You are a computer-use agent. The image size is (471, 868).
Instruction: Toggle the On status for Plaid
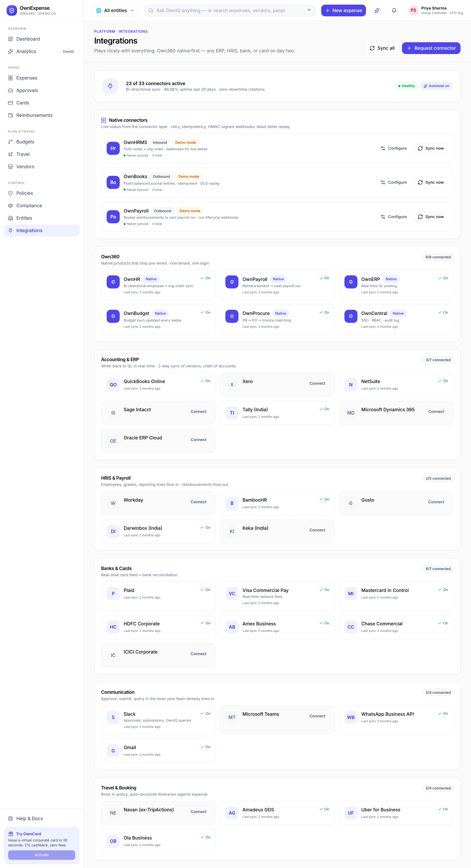pos(205,590)
